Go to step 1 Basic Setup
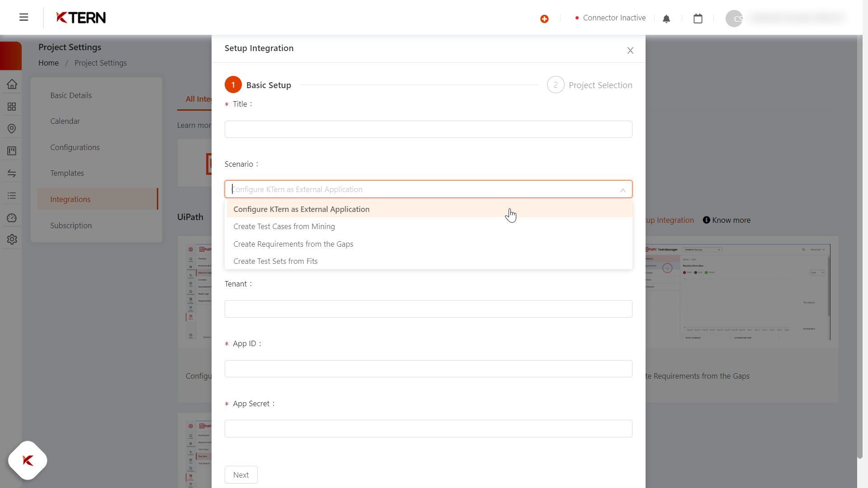This screenshot has width=868, height=488. coord(258,84)
